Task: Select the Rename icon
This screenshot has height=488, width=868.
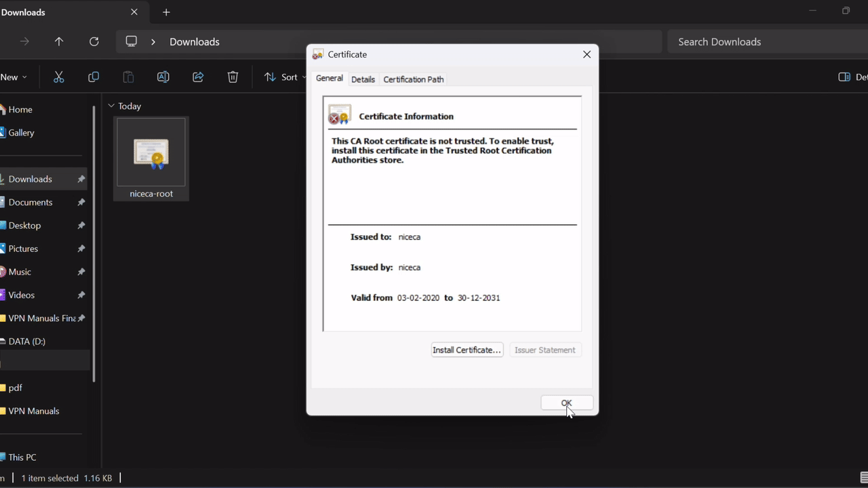Action: (163, 77)
